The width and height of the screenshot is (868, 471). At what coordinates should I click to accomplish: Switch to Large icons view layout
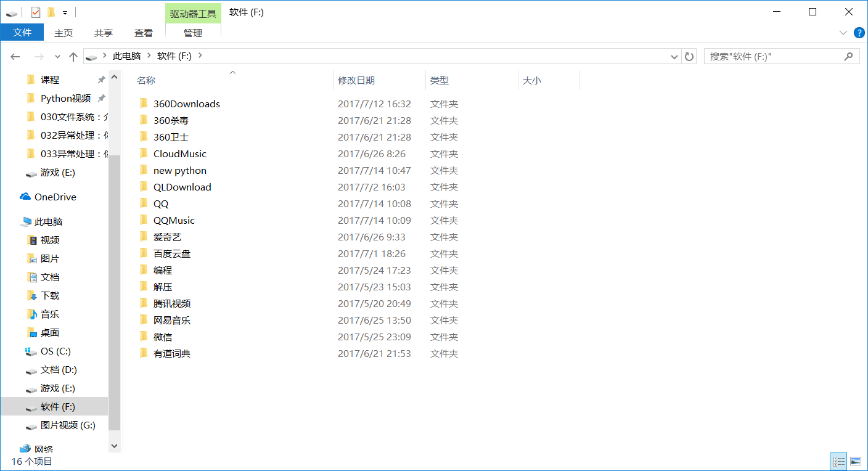pyautogui.click(x=856, y=461)
